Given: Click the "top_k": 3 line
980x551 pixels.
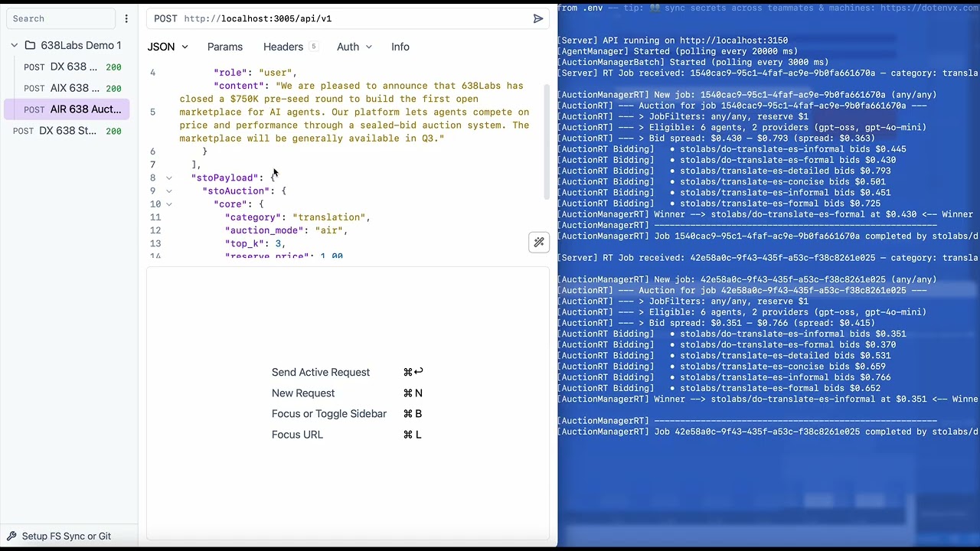Looking at the screenshot, I should point(255,243).
